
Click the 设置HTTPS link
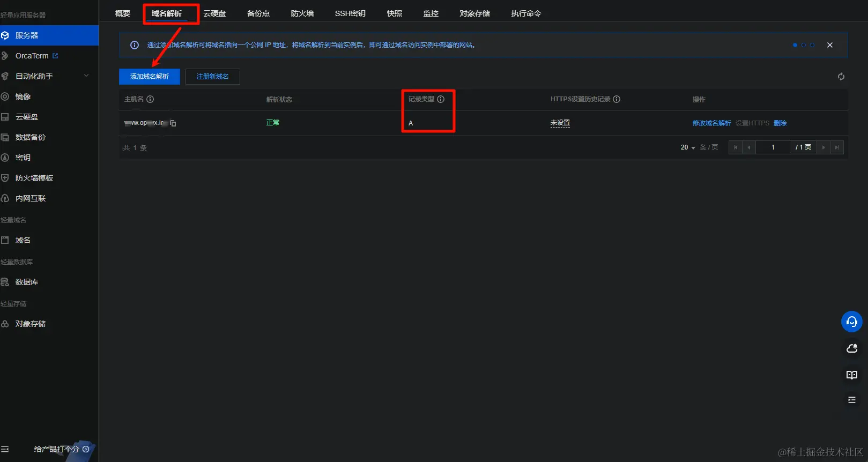click(x=752, y=123)
